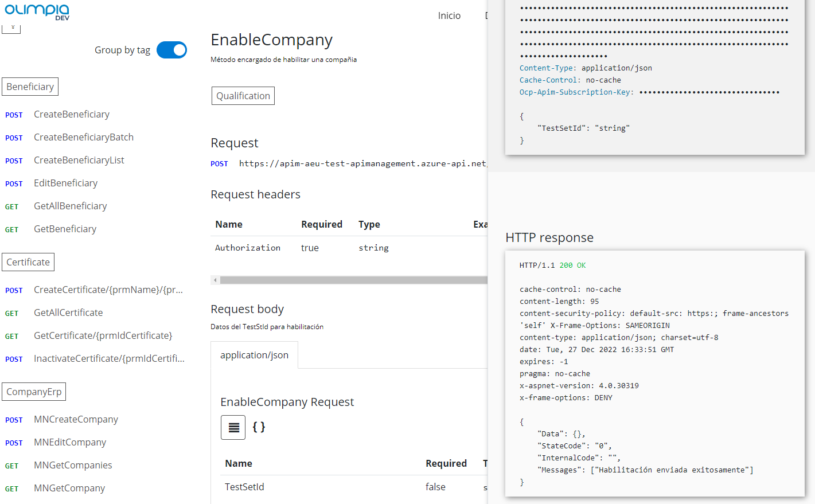815x504 pixels.
Task: Click the filter dropdown above Group by tag
Action: point(11,28)
